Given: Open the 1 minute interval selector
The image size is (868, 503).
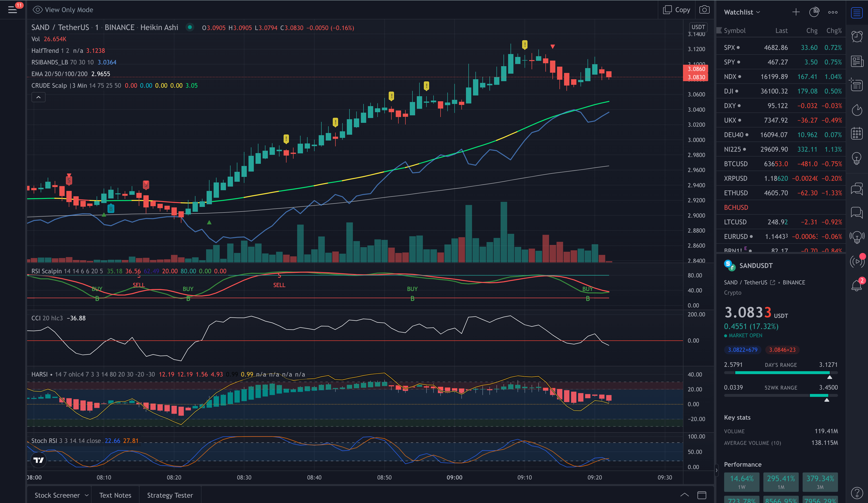Looking at the screenshot, I should (97, 27).
